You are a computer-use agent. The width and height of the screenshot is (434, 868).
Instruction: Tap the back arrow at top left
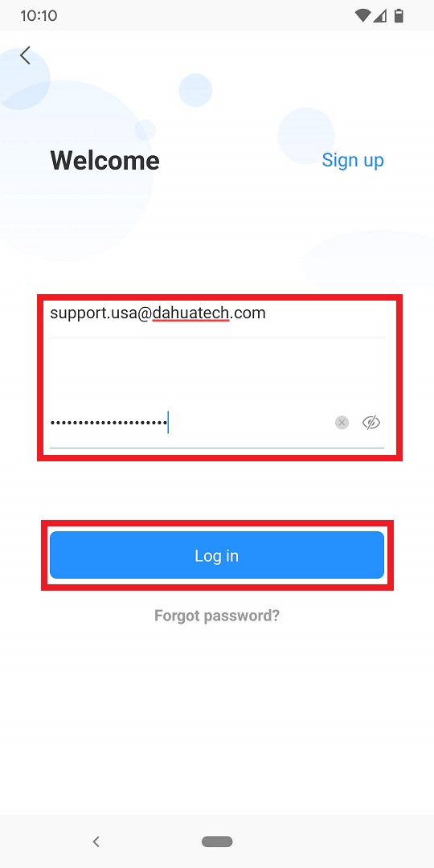click(x=25, y=55)
